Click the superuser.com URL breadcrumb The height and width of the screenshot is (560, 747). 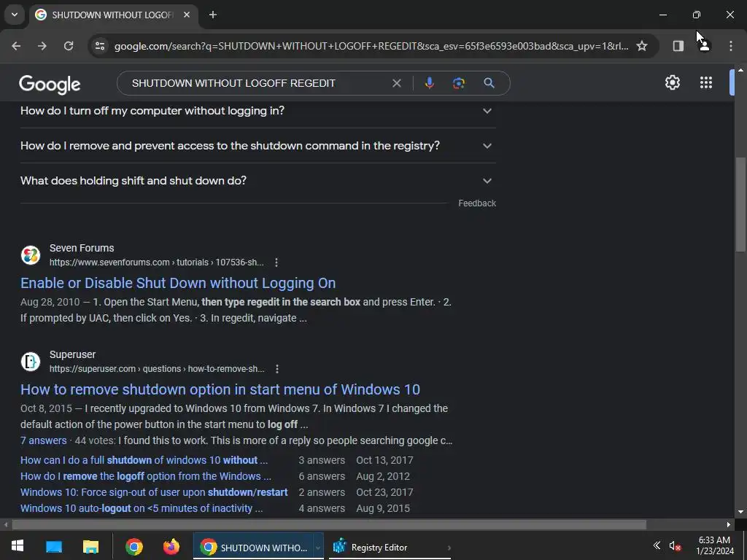[x=157, y=369]
